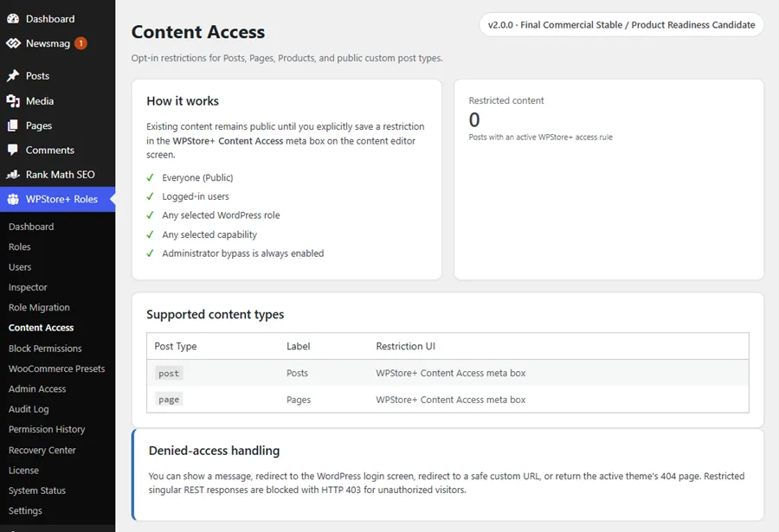The width and height of the screenshot is (779, 532).
Task: Click the 'Restriction UI' column header
Action: click(x=405, y=346)
